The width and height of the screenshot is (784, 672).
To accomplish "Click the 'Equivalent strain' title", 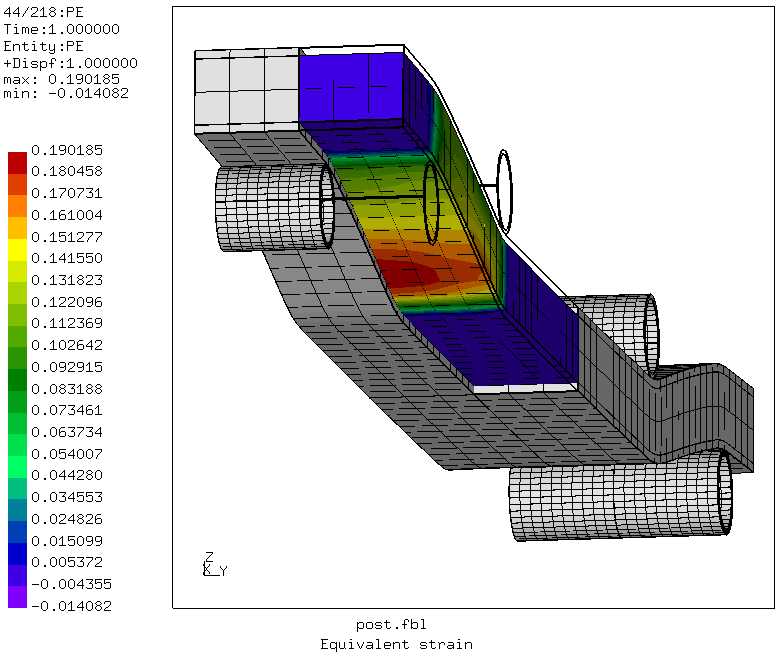I will point(396,644).
